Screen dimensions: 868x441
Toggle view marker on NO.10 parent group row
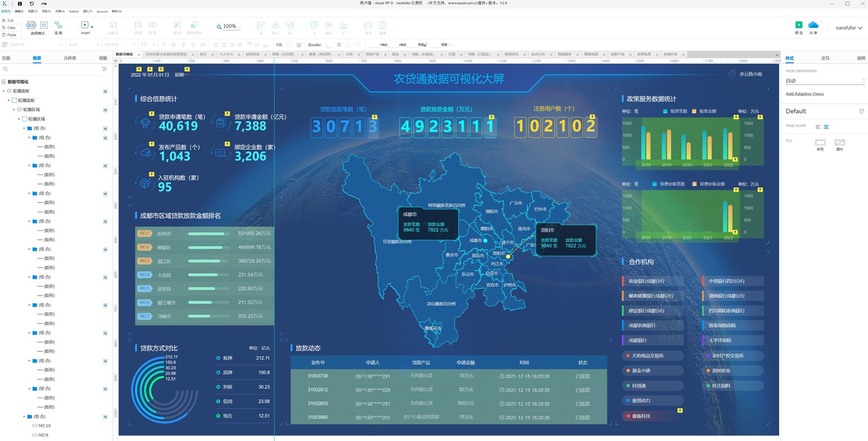coord(105,417)
